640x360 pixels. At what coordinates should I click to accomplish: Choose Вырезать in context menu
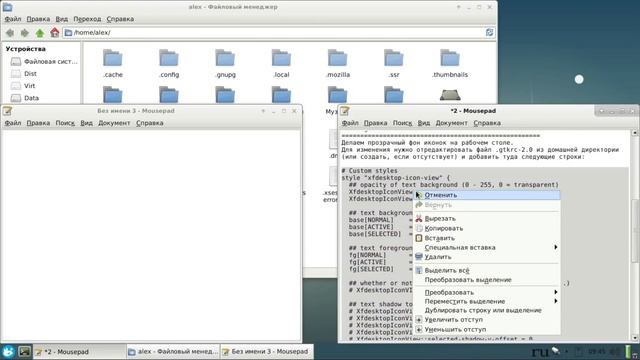[487, 219]
